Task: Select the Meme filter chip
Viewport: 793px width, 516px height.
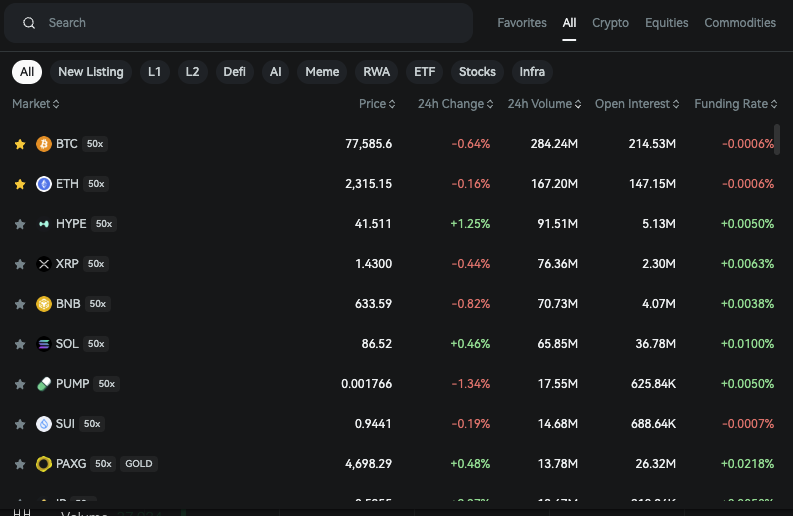Action: click(322, 72)
